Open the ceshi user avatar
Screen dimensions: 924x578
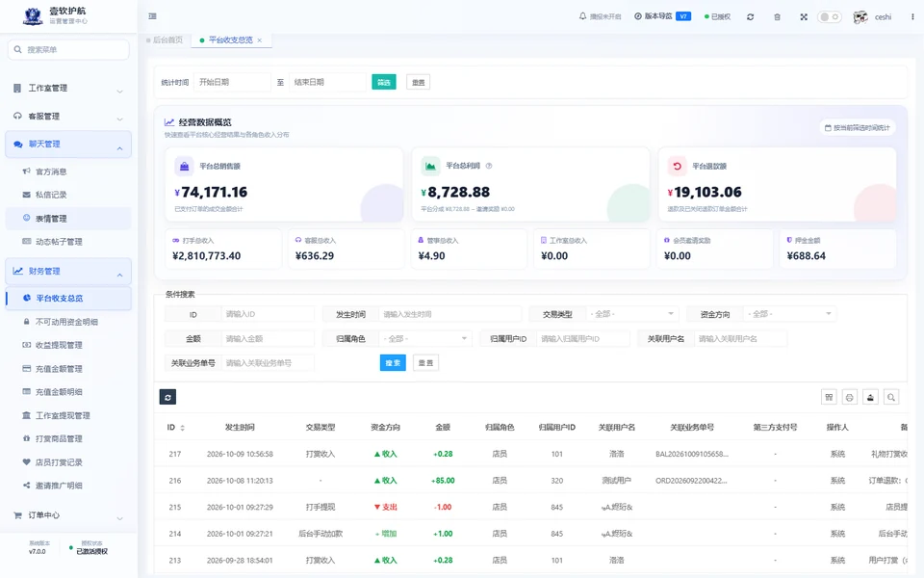click(860, 17)
